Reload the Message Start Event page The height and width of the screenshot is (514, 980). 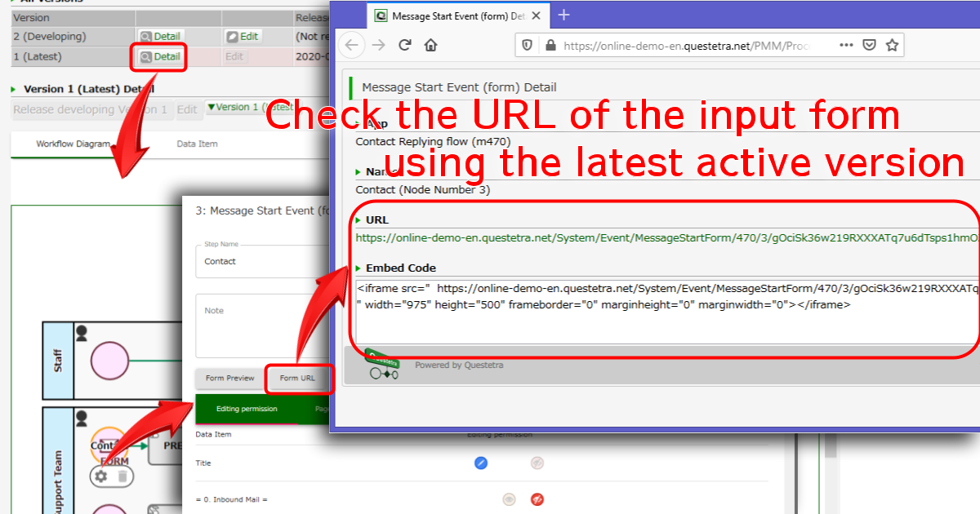404,45
